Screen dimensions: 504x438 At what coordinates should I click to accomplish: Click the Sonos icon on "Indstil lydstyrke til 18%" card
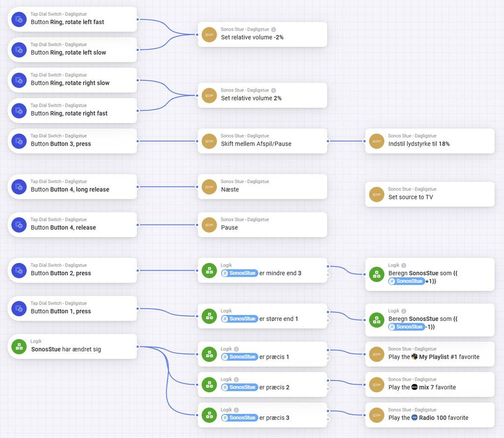pyautogui.click(x=377, y=141)
